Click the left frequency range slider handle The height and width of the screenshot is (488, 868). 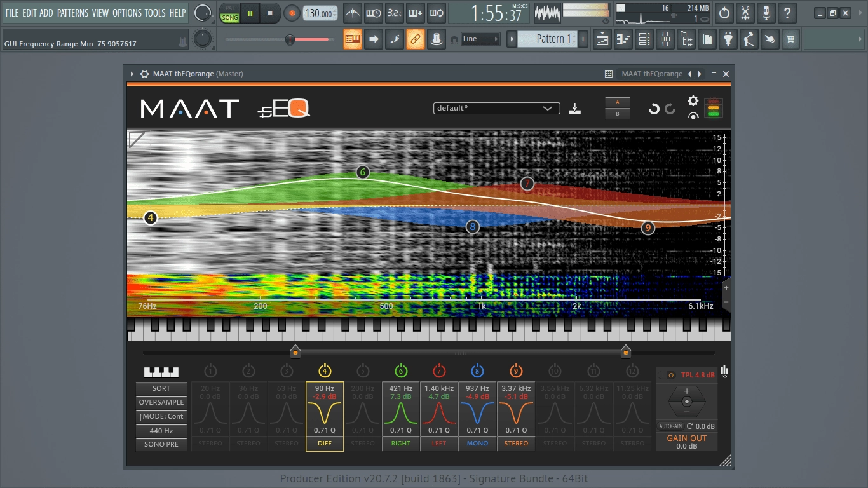(x=295, y=351)
